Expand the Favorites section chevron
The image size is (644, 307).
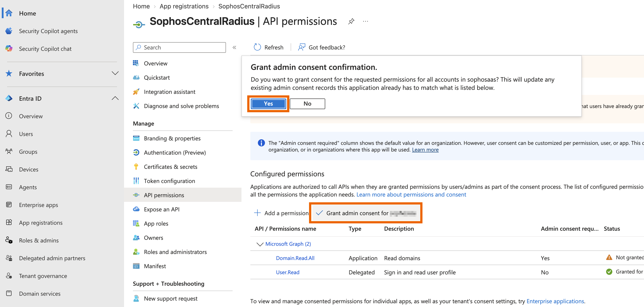click(x=115, y=73)
